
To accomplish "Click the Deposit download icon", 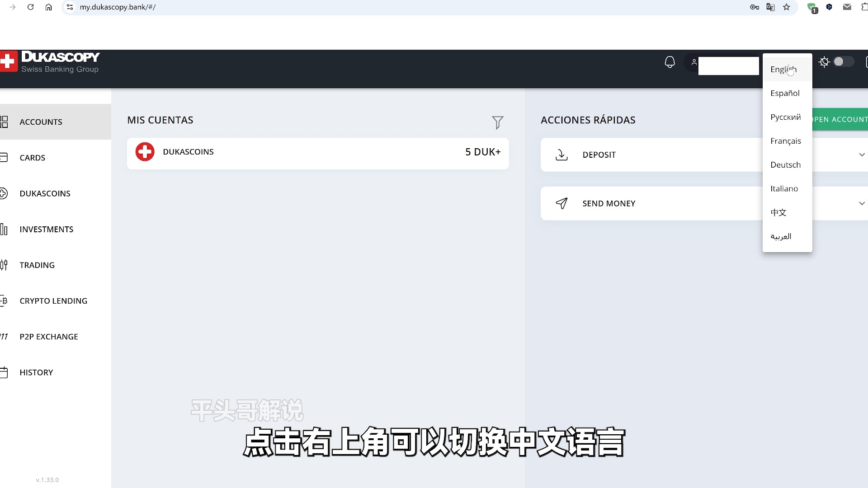I will coord(561,155).
